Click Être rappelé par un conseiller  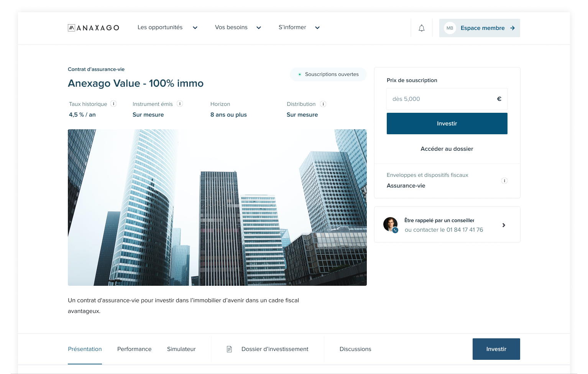(439, 220)
